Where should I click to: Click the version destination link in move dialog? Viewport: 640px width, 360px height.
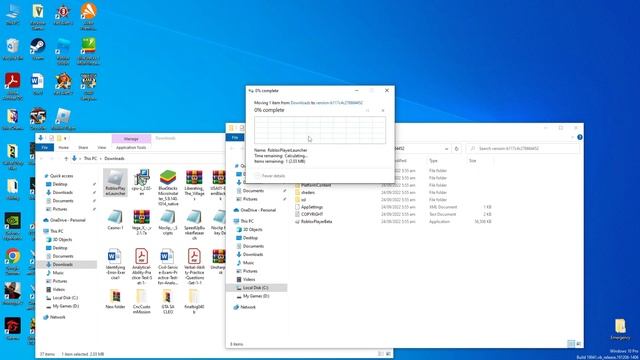click(x=340, y=103)
